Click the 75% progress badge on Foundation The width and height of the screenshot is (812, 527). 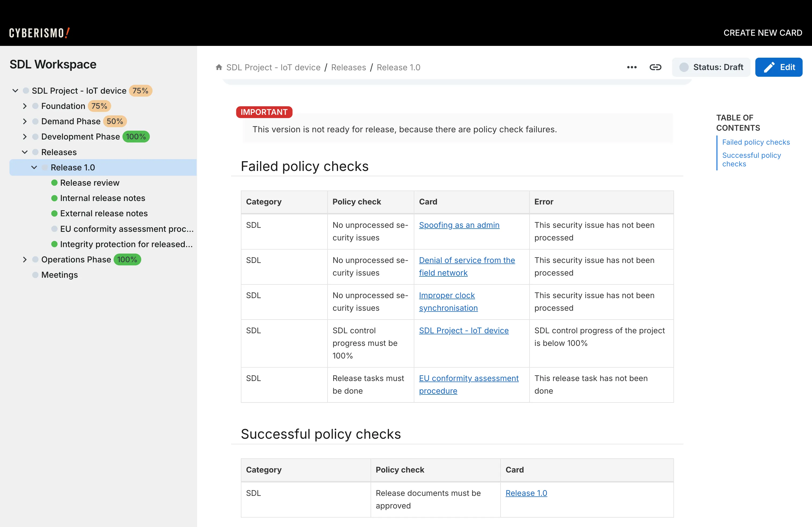point(99,106)
